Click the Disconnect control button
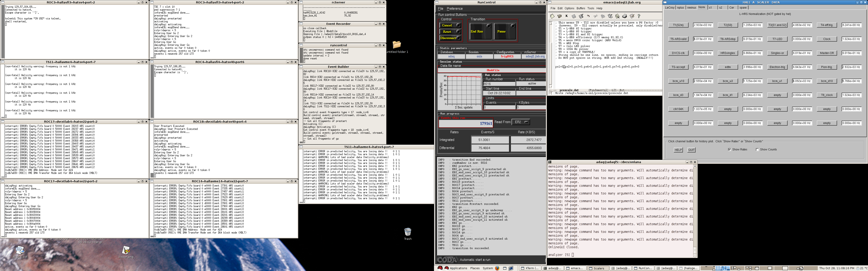The width and height of the screenshot is (868, 271). click(450, 38)
